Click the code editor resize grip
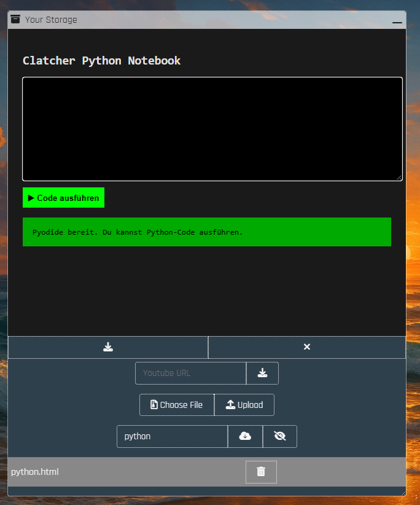This screenshot has height=505, width=420. pyautogui.click(x=399, y=178)
